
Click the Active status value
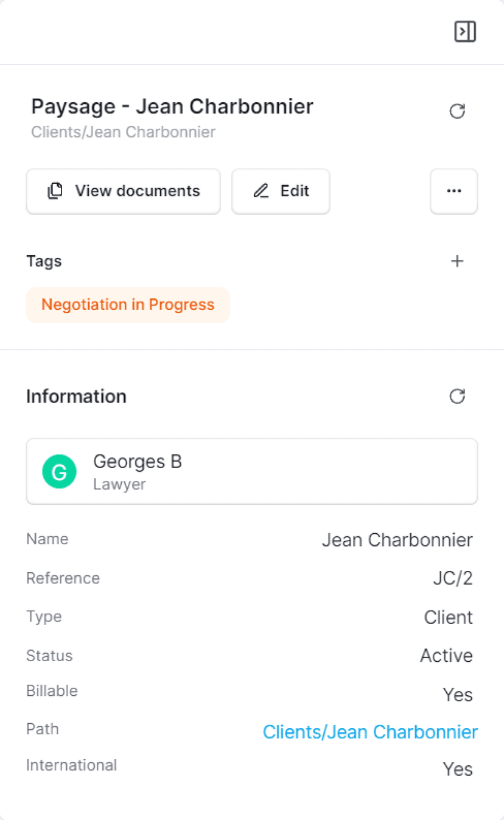(x=446, y=656)
